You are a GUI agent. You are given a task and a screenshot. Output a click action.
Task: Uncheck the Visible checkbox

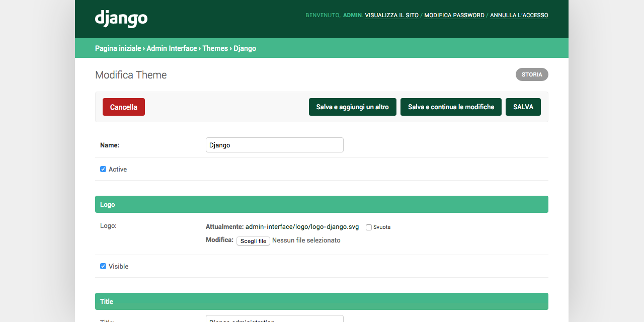pyautogui.click(x=103, y=266)
